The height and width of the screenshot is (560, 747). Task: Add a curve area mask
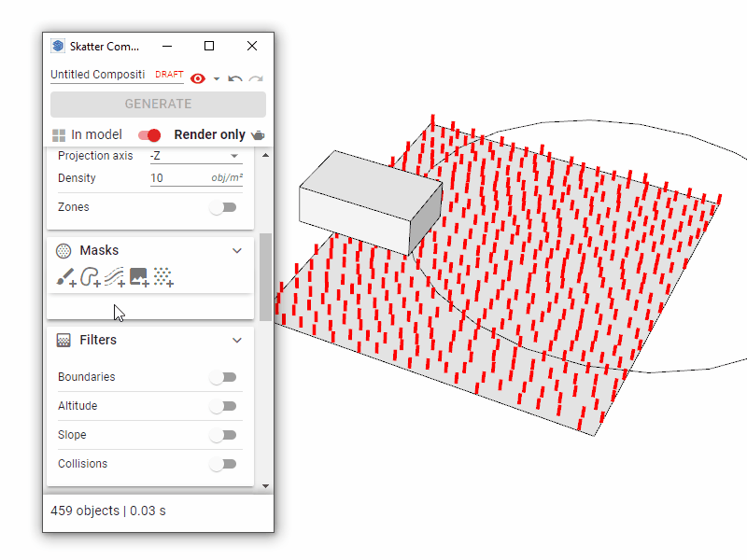[x=91, y=277]
